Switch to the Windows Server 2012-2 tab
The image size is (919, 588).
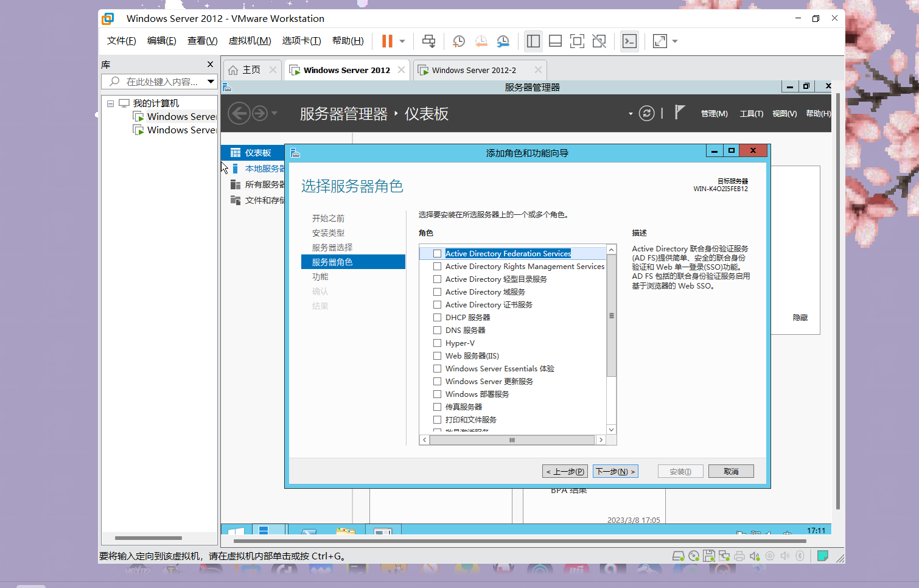pos(474,70)
